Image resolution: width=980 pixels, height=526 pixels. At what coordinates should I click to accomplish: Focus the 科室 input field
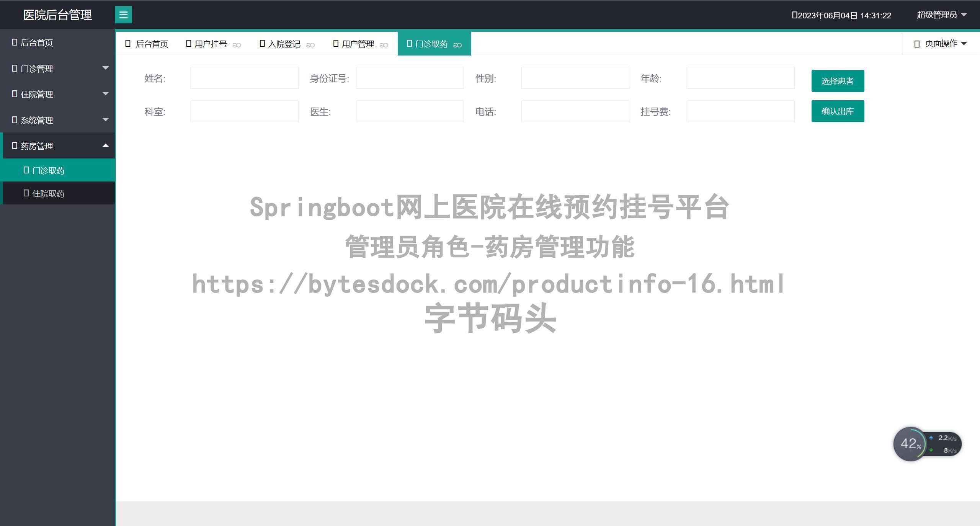click(245, 111)
